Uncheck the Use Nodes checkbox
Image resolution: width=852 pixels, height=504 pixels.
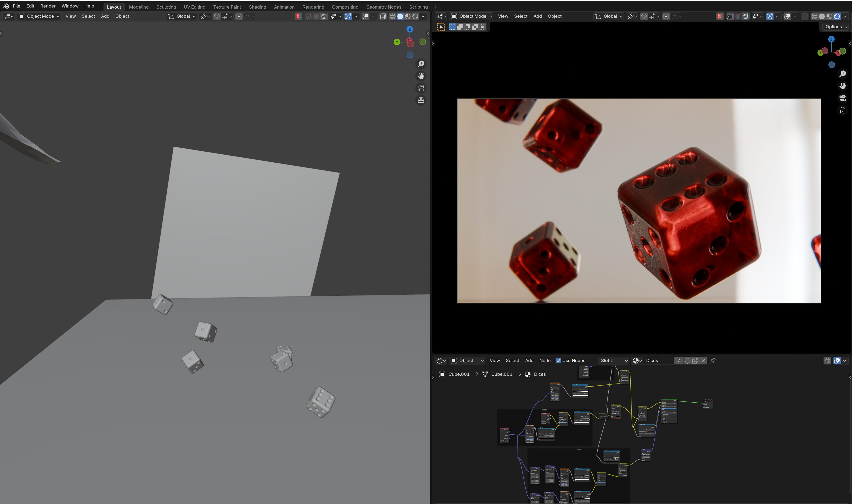point(558,361)
